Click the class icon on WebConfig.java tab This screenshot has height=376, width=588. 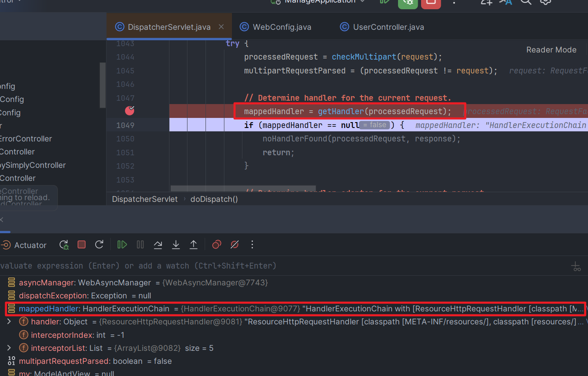(244, 27)
